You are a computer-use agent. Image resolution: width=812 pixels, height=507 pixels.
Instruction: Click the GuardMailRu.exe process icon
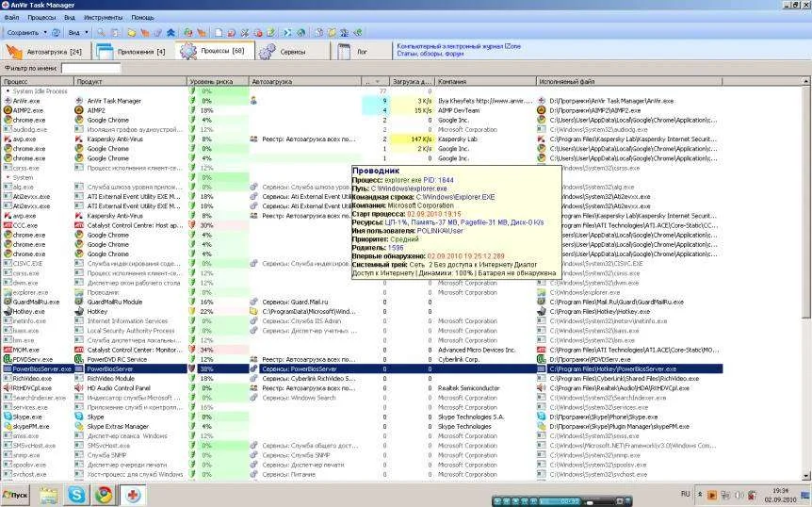click(x=8, y=302)
